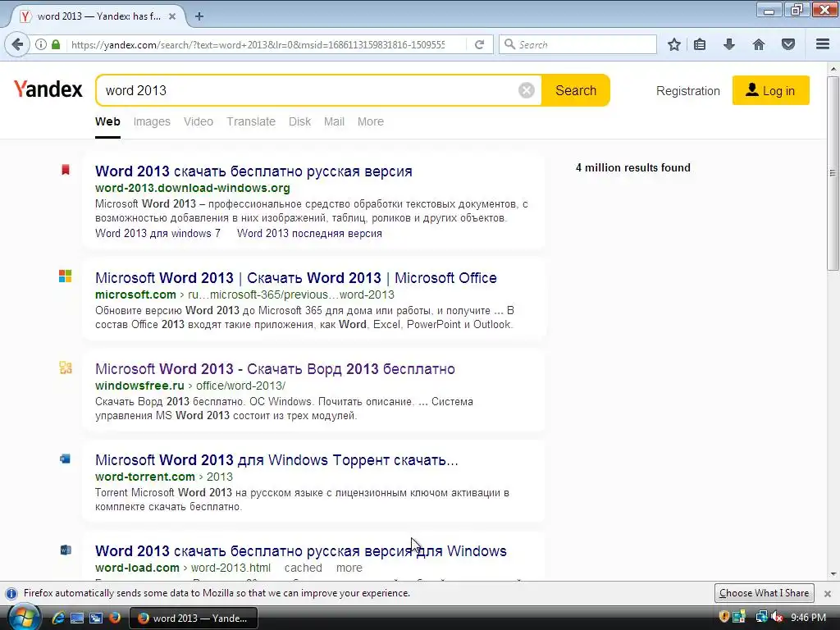The image size is (840, 630).
Task: Click the 'word 2013 — Yande...' taskbar button
Action: pos(194,619)
